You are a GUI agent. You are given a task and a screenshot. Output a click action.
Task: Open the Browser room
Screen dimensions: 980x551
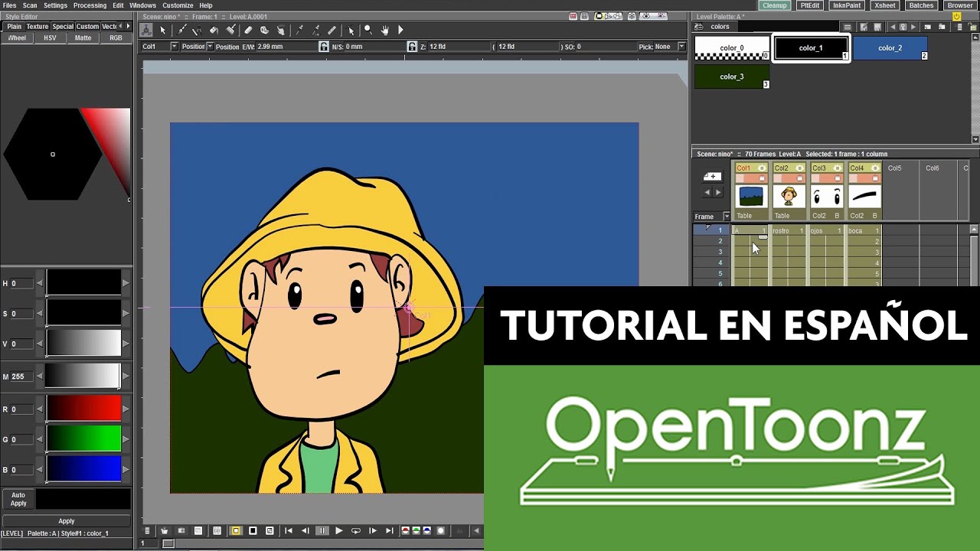tap(960, 5)
